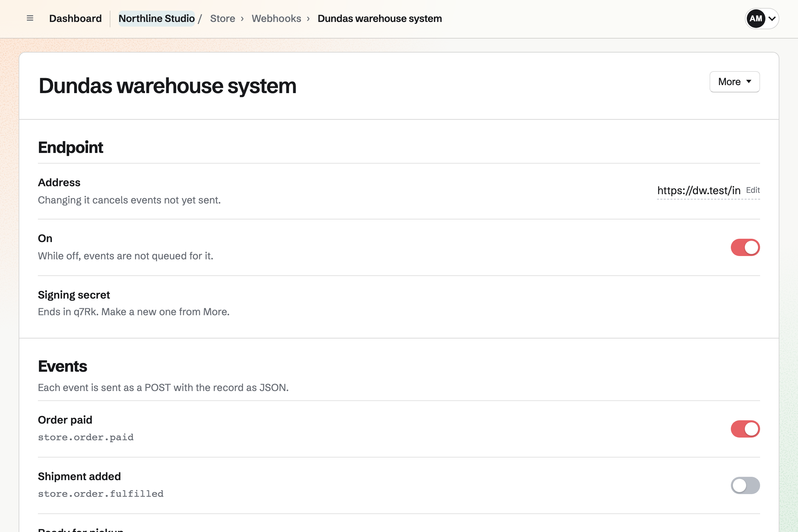Click the https://dw.test/in address value

(699, 190)
